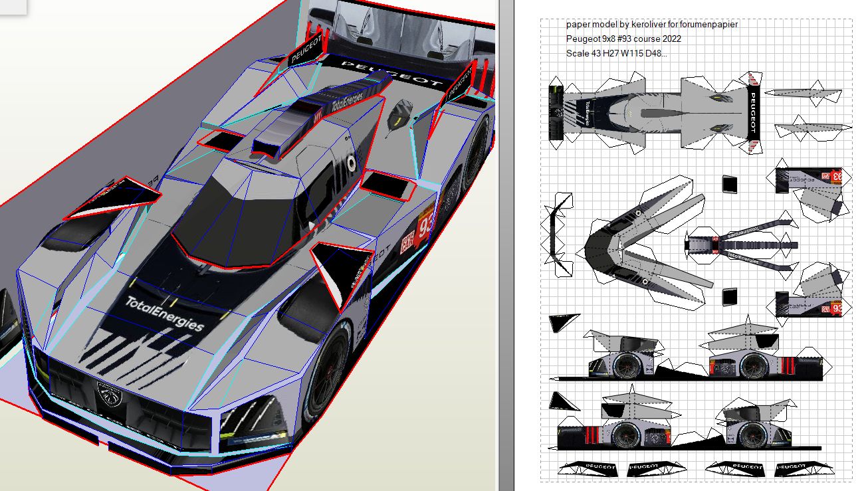The image size is (868, 491).
Task: Select the 'Scale 43 H27 W115 D48' text label
Action: click(x=616, y=53)
